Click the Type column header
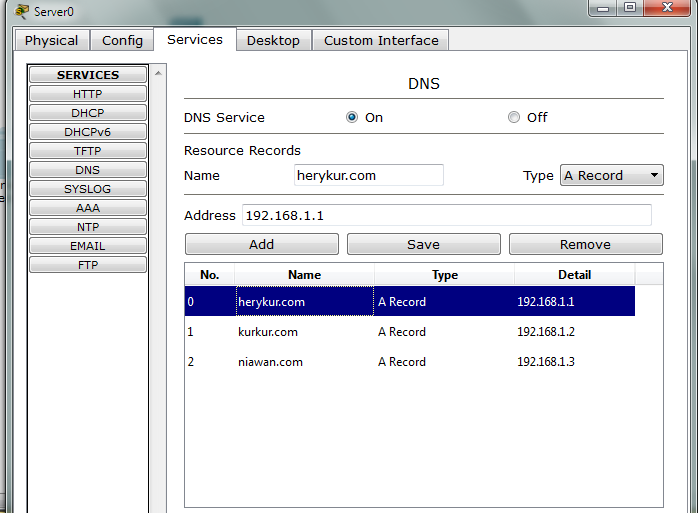 (x=445, y=274)
